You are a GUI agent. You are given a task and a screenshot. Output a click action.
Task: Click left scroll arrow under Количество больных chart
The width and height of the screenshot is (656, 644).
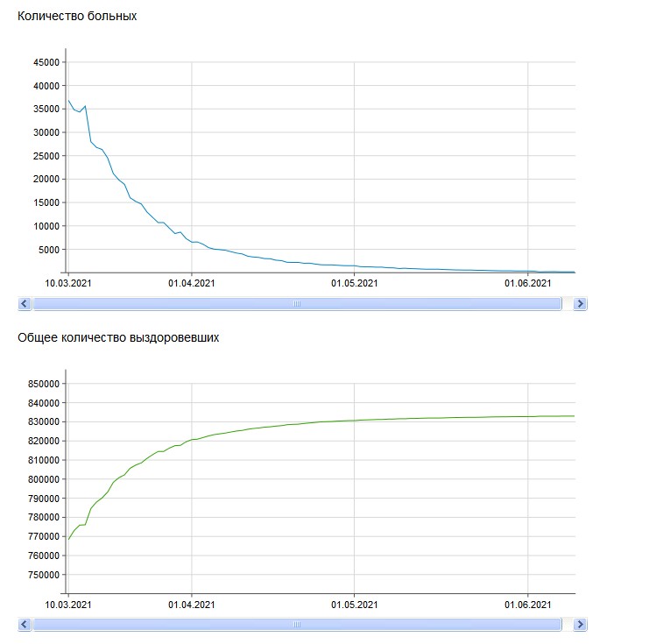coord(25,303)
